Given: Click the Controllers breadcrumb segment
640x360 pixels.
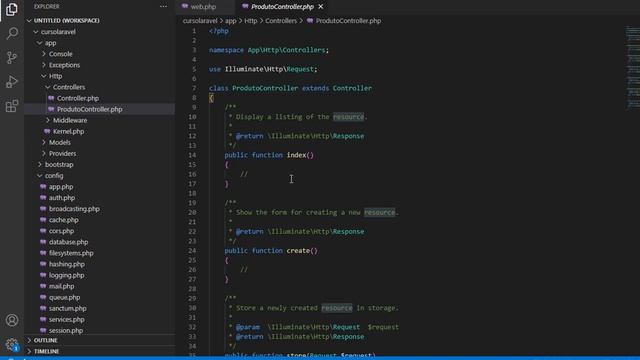Looking at the screenshot, I should 281,20.
